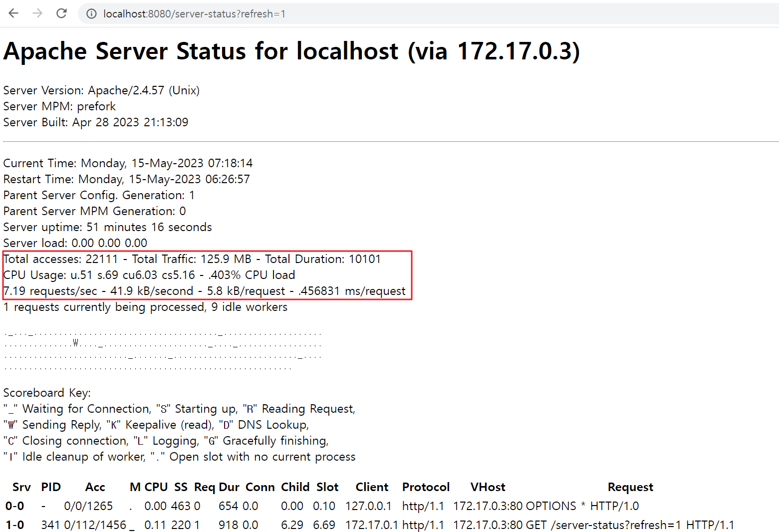Viewport: 779px width, 532px height.
Task: Click the 0/0/1265 access cell
Action: (x=88, y=506)
